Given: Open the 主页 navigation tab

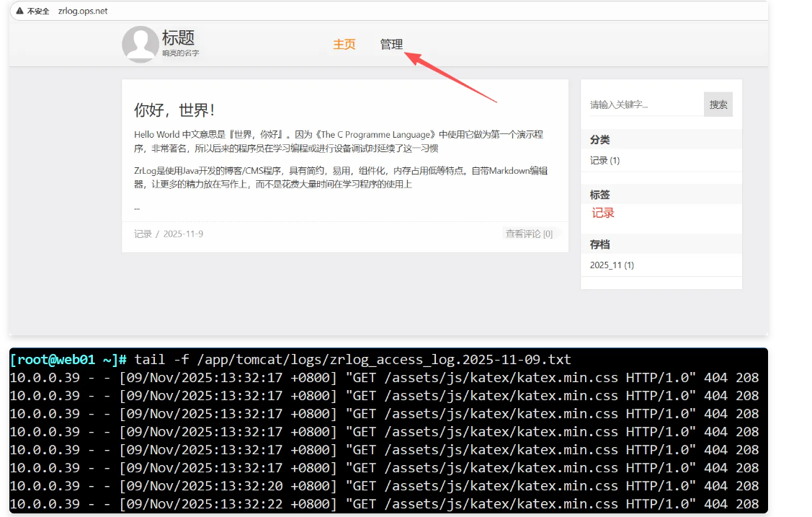Looking at the screenshot, I should [x=344, y=45].
